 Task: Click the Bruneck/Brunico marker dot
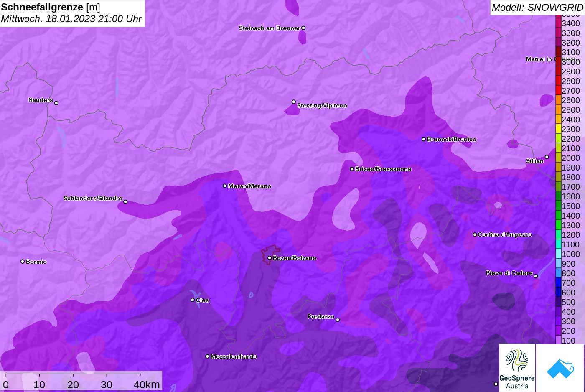(424, 139)
